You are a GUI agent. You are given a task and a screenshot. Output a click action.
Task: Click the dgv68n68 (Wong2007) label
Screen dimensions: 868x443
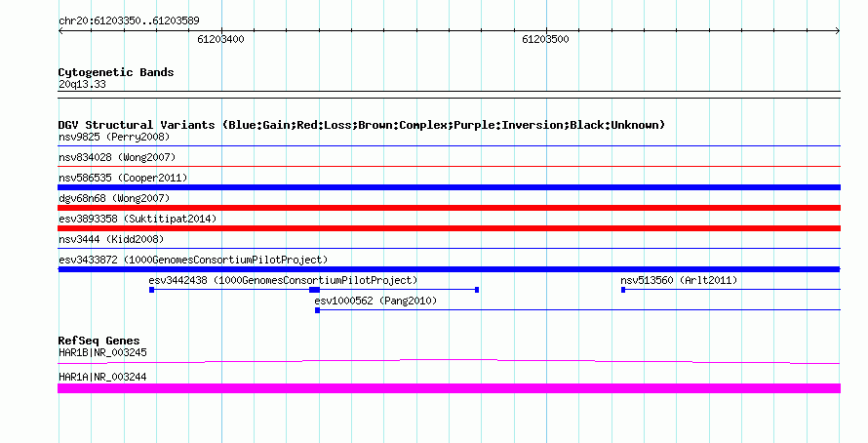point(114,198)
